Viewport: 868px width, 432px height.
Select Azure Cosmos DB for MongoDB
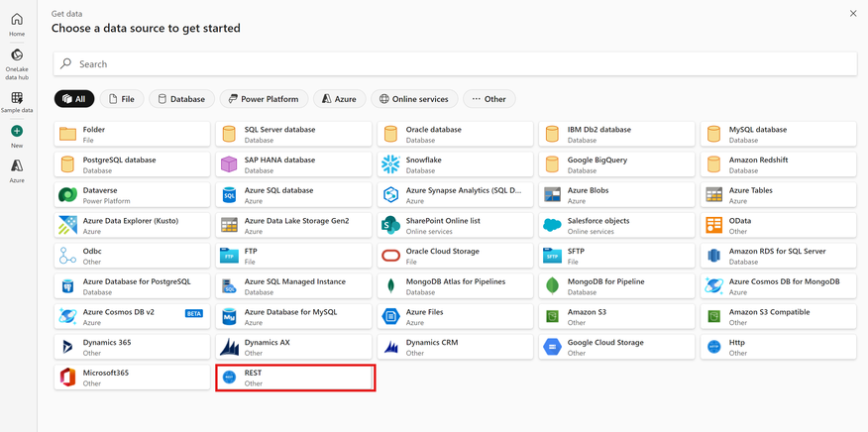point(778,286)
